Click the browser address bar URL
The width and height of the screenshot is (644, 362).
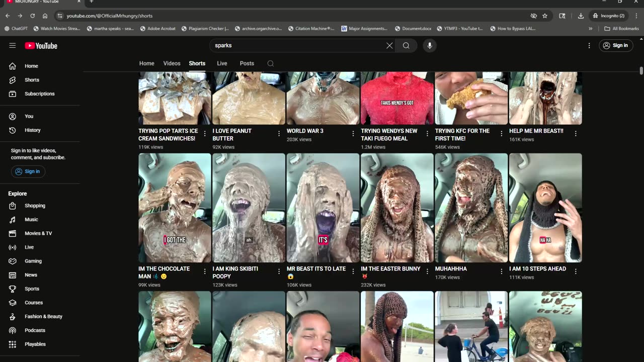110,16
